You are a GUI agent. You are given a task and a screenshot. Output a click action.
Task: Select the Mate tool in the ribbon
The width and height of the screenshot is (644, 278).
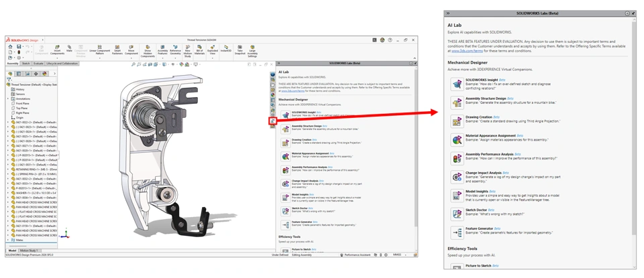point(69,49)
